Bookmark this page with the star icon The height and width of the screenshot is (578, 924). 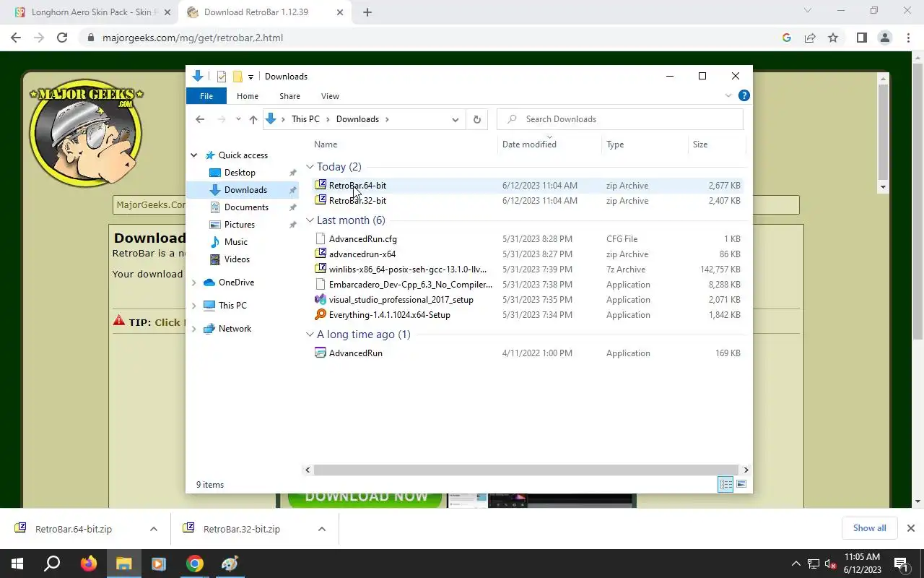(x=833, y=38)
